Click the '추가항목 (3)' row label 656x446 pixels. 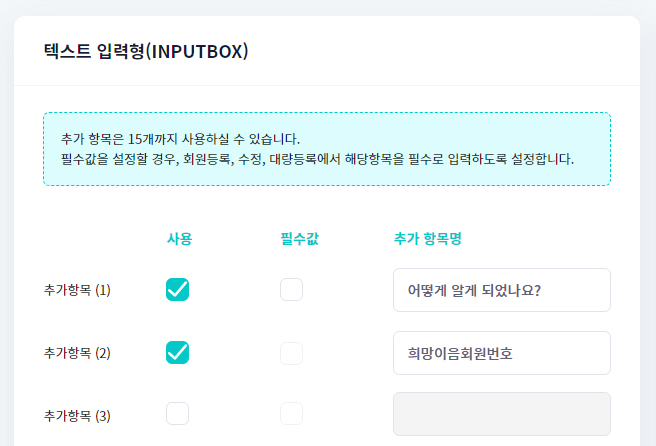pos(77,415)
